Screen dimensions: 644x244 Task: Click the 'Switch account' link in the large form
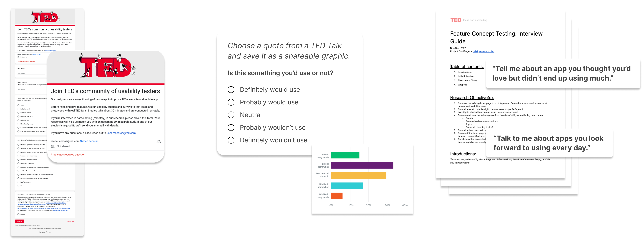[x=89, y=141]
